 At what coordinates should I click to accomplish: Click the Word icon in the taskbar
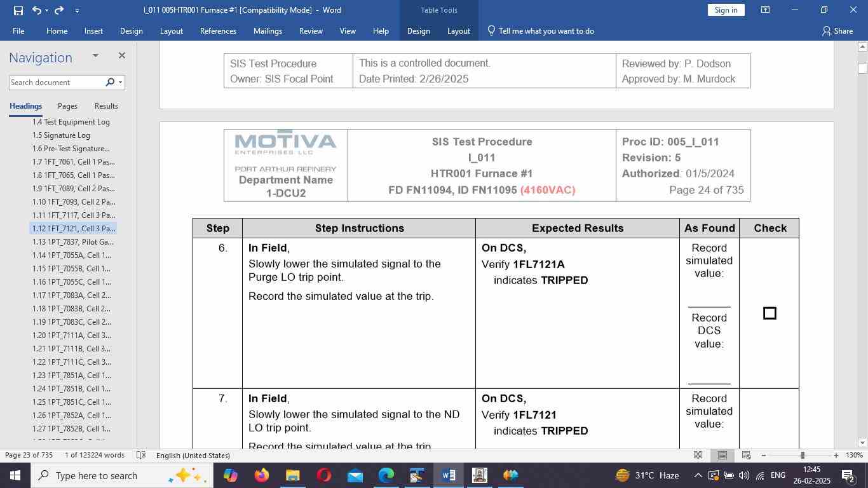(x=448, y=475)
